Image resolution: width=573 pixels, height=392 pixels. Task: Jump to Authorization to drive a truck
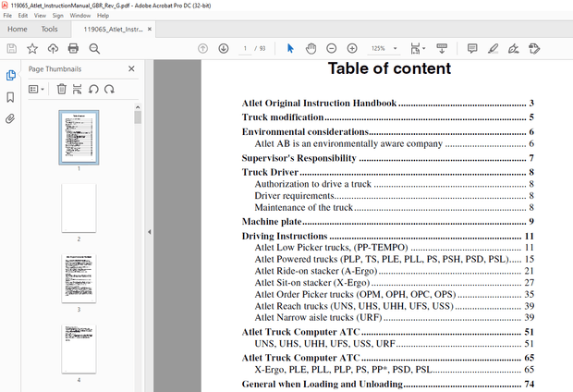395,184
